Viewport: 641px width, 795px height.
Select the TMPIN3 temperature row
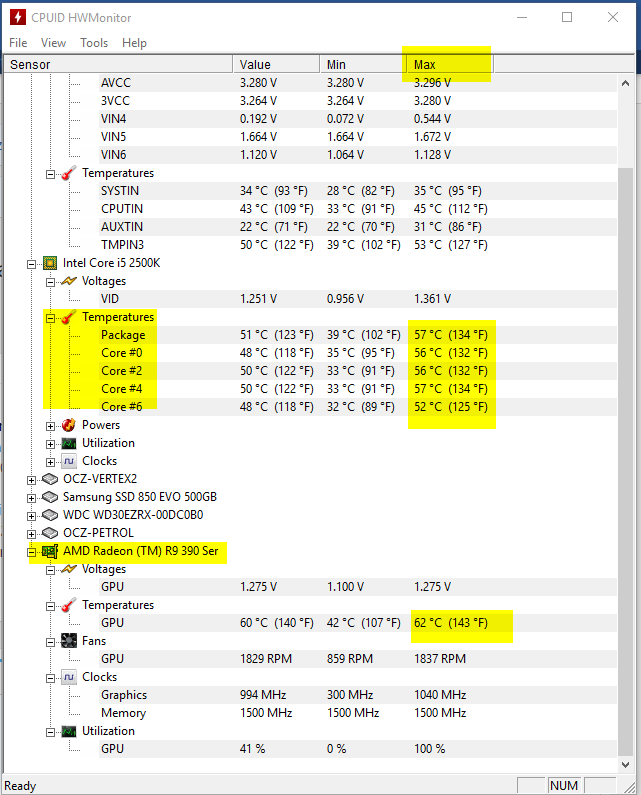click(x=358, y=245)
